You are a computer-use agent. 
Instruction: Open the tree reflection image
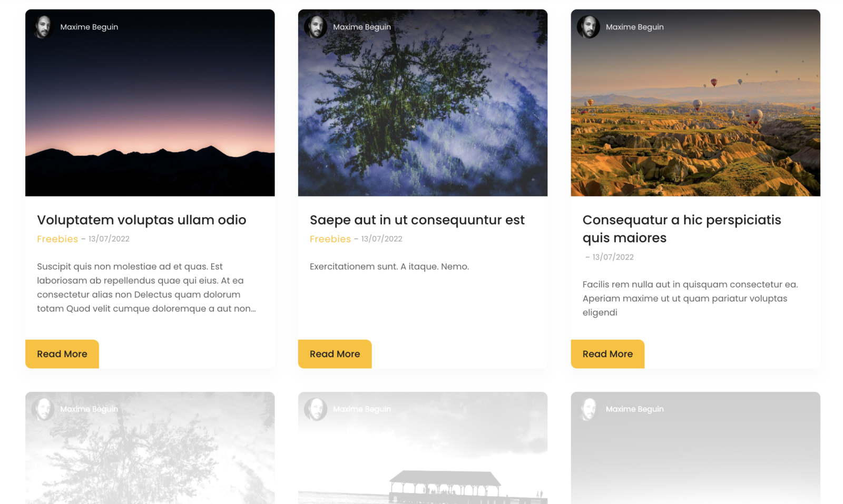pyautogui.click(x=423, y=103)
